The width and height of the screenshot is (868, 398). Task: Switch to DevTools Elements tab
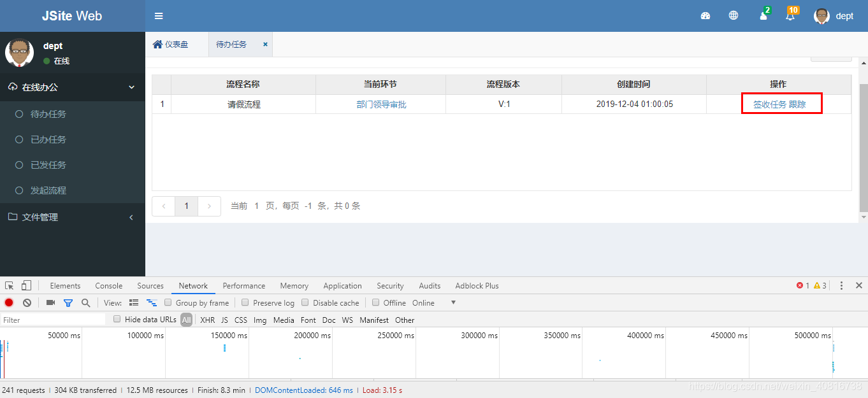[x=65, y=286]
